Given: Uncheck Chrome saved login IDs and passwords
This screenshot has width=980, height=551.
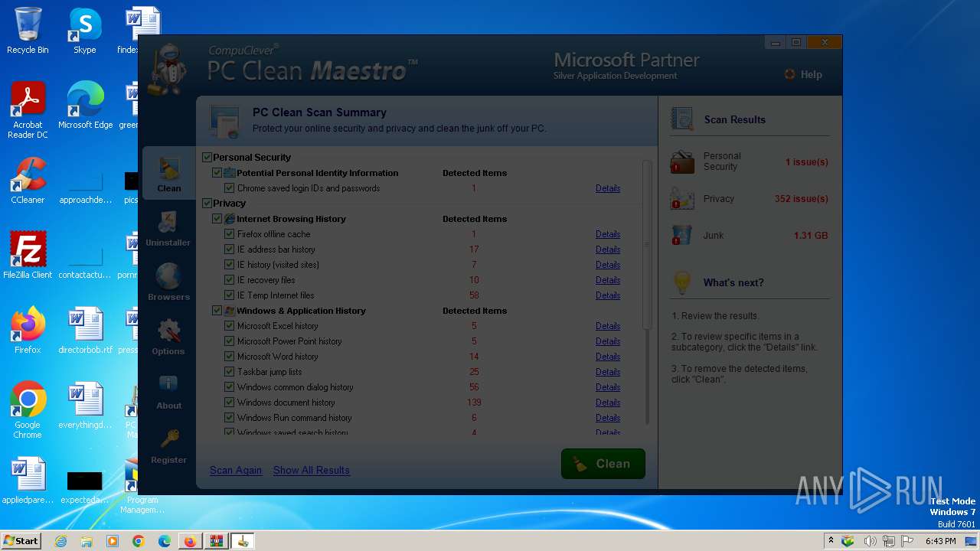Looking at the screenshot, I should (x=229, y=188).
